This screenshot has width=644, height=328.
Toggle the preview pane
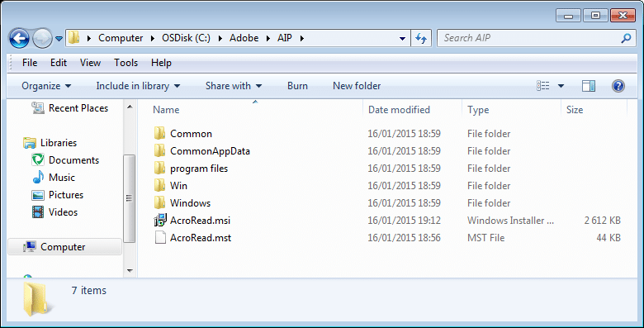coord(589,85)
